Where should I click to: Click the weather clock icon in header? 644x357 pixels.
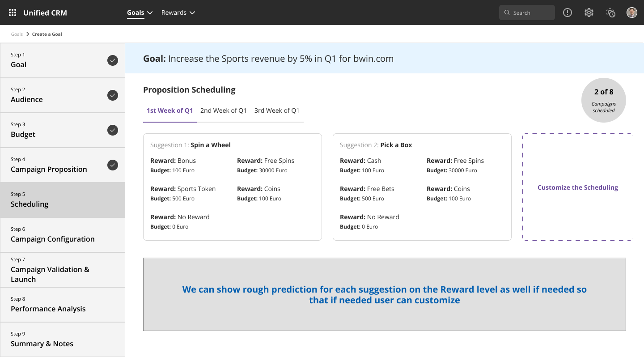tap(610, 13)
